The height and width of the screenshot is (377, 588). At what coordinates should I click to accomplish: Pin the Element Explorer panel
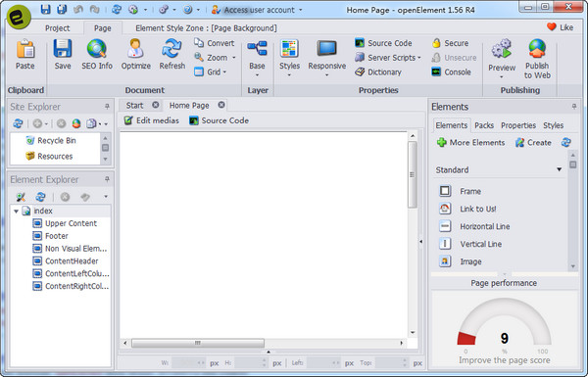pyautogui.click(x=107, y=179)
